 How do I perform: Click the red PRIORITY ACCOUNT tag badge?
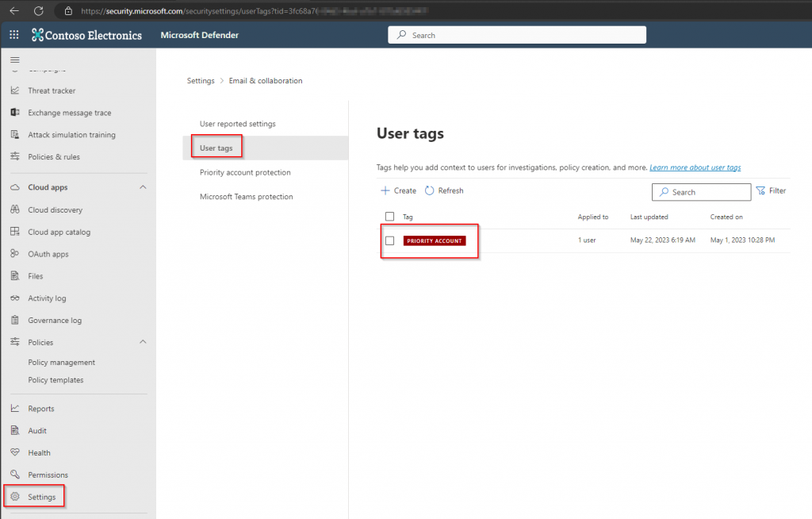(434, 240)
